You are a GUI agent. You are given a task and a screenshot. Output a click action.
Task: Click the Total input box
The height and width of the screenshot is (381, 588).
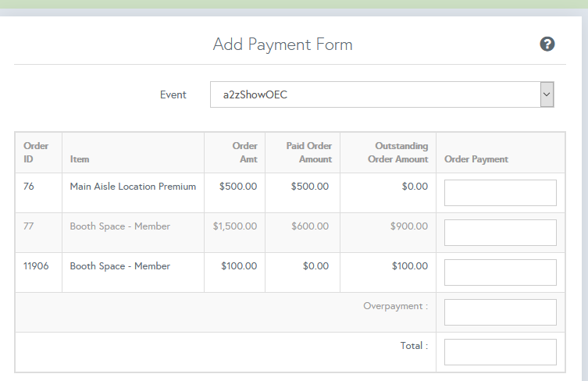[500, 352]
